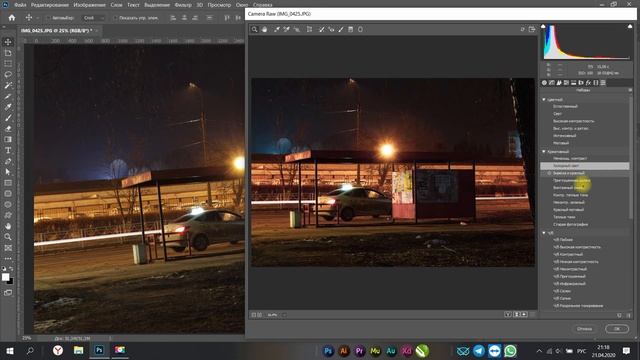Select the Lasso tool in Photoshop toolbar

[x=8, y=75]
